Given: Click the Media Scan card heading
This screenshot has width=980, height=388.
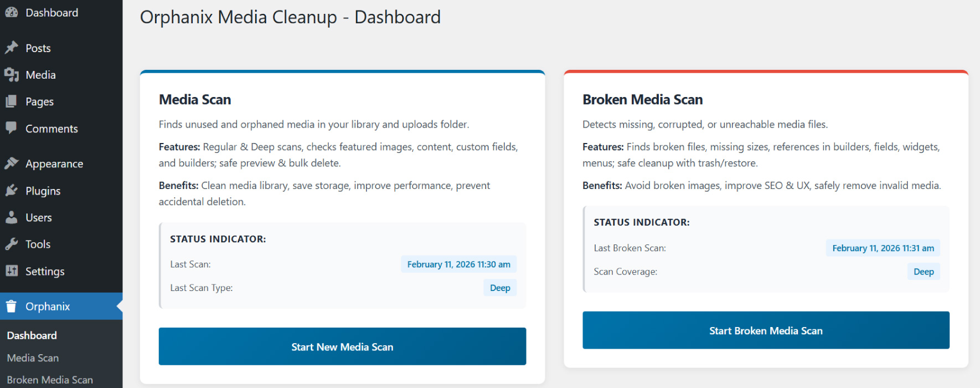Looking at the screenshot, I should (x=195, y=100).
